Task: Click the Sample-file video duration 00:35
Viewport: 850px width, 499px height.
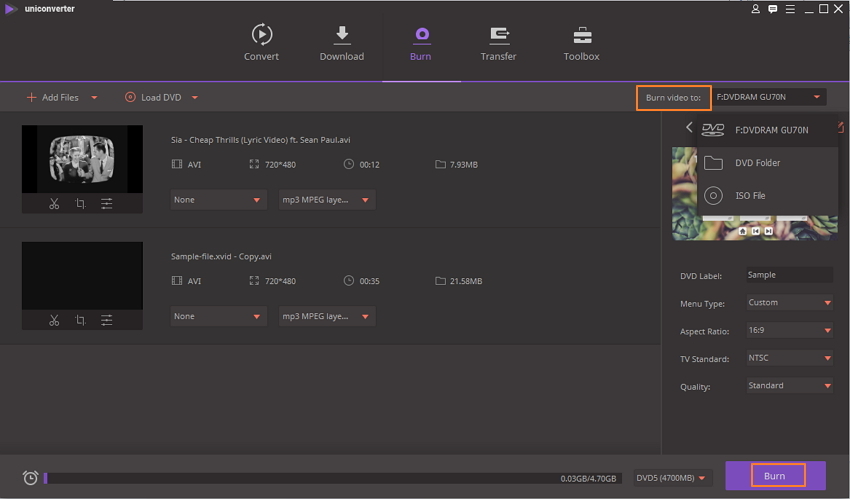Action: pyautogui.click(x=369, y=281)
